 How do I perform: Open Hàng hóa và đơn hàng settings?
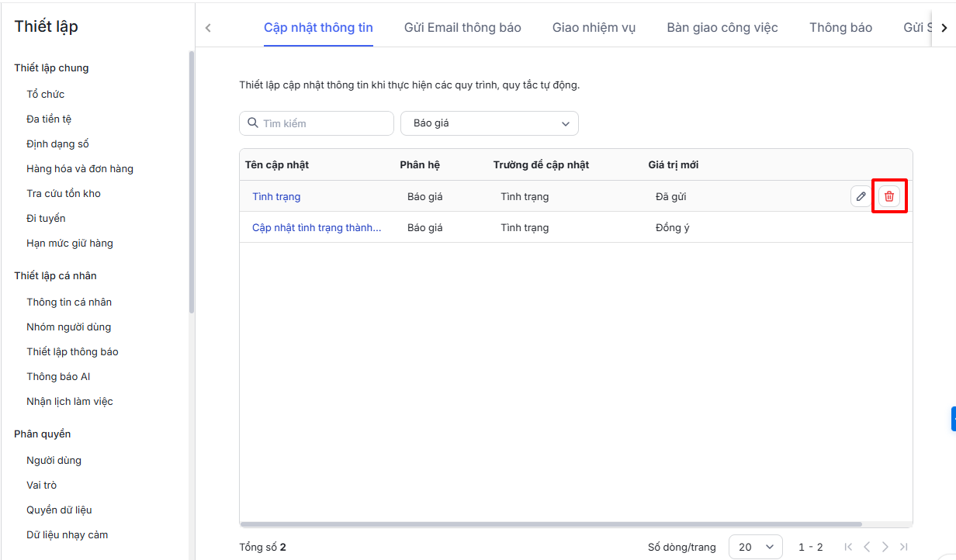pos(80,169)
